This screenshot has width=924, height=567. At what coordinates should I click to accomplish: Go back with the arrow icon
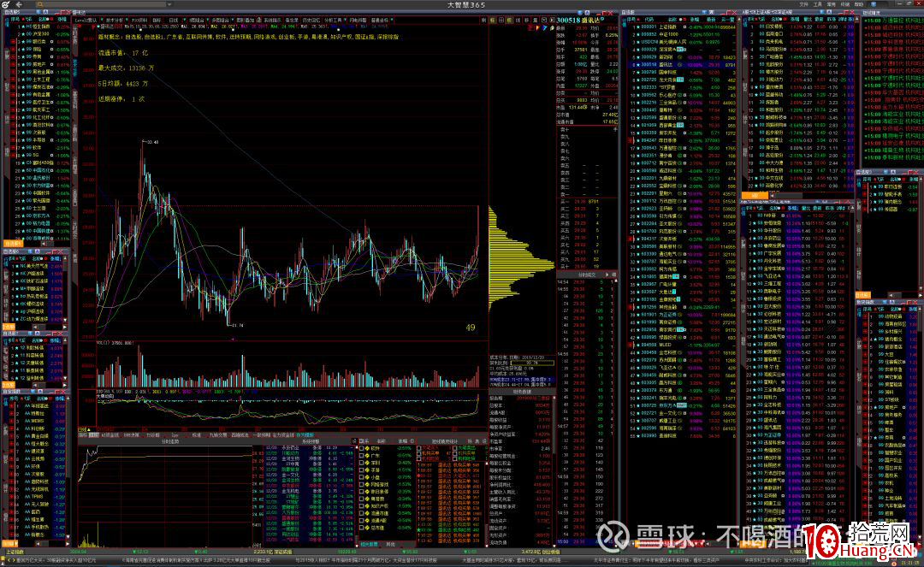tap(19, 4)
